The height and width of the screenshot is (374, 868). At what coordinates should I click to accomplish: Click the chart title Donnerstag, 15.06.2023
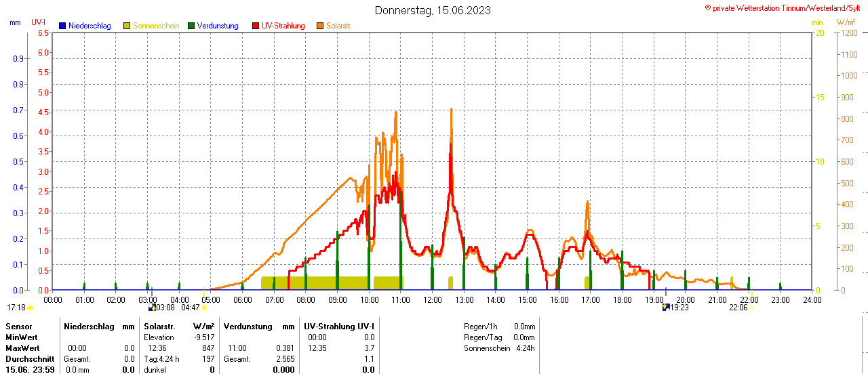point(433,10)
